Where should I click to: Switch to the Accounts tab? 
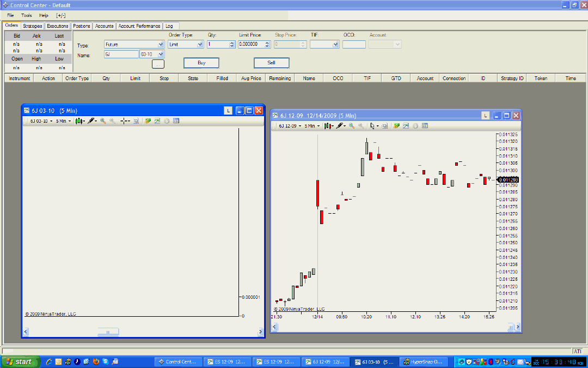coord(104,26)
